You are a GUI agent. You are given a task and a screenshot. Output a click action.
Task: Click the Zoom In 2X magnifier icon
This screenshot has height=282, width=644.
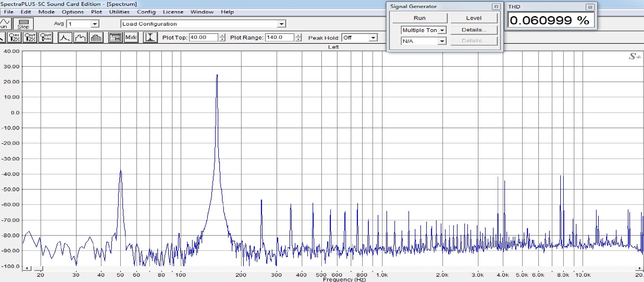14,37
